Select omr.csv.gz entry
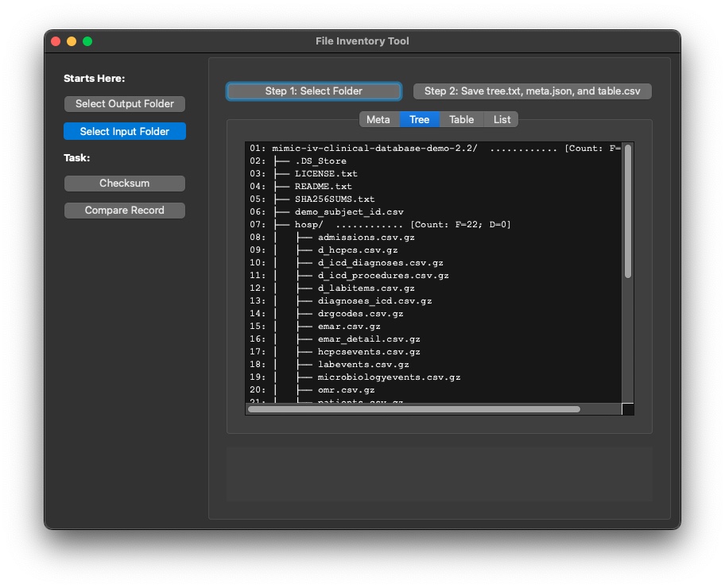This screenshot has height=588, width=725. 347,389
